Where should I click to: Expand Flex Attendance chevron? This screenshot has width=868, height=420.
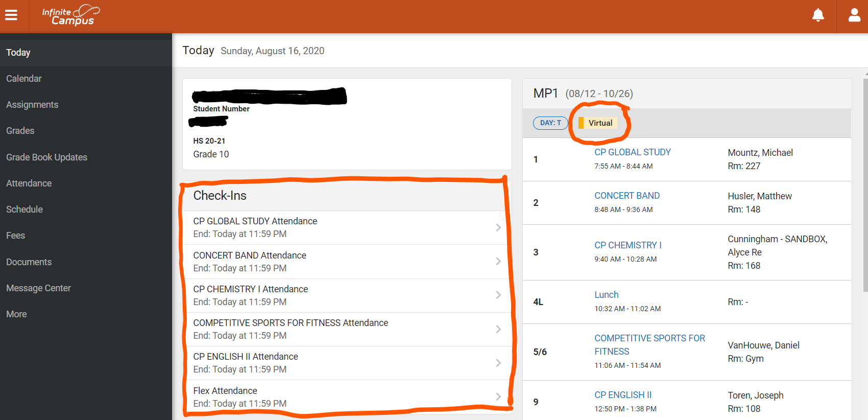pyautogui.click(x=498, y=396)
